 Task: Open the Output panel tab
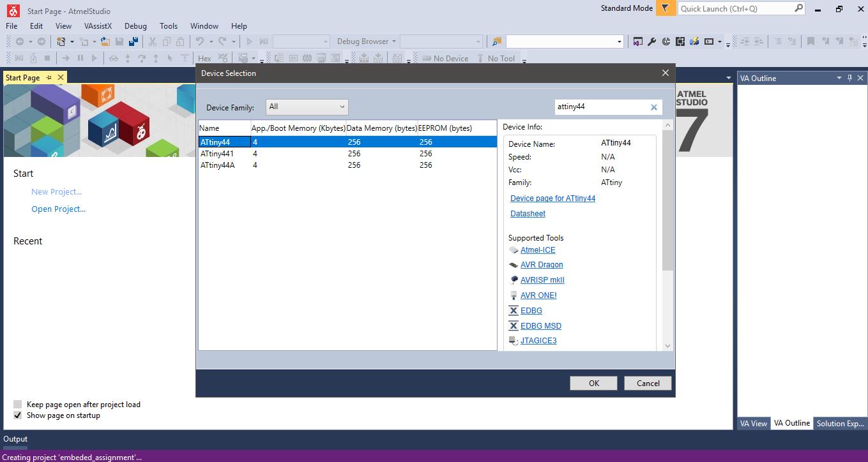(15, 438)
